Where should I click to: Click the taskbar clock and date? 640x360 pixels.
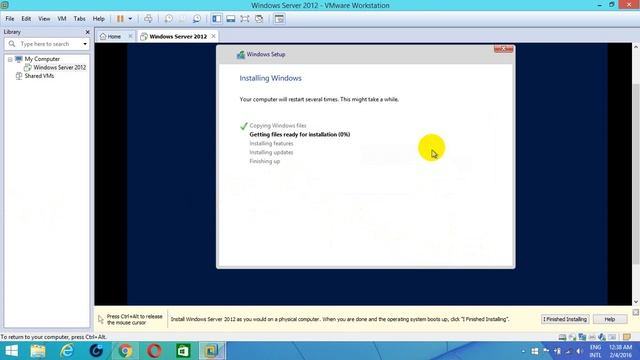click(620, 351)
